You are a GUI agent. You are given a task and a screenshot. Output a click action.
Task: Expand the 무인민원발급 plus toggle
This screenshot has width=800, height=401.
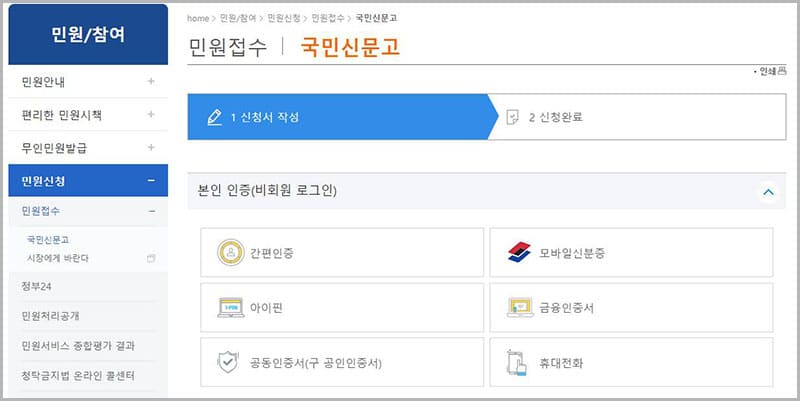click(151, 148)
